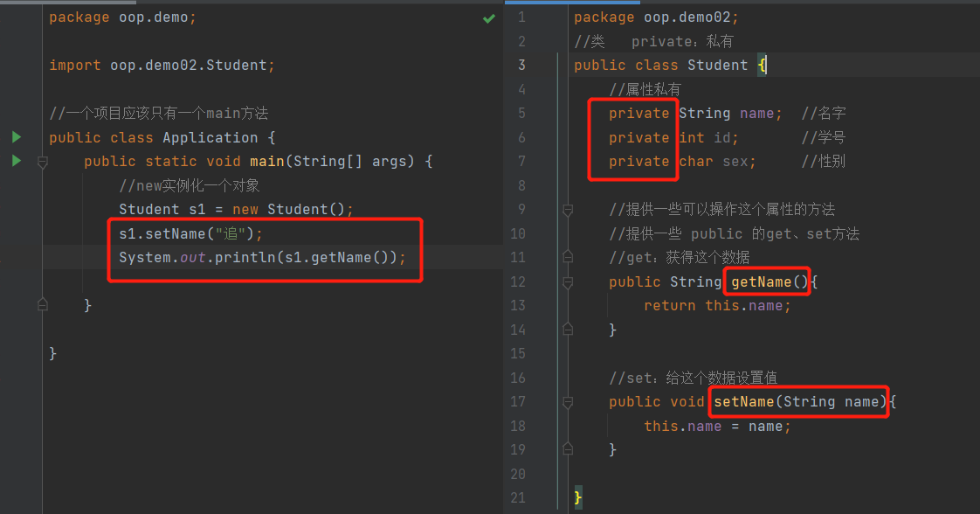Click the 's1' variable in the Student declaration
This screenshot has height=514, width=980.
click(x=197, y=210)
